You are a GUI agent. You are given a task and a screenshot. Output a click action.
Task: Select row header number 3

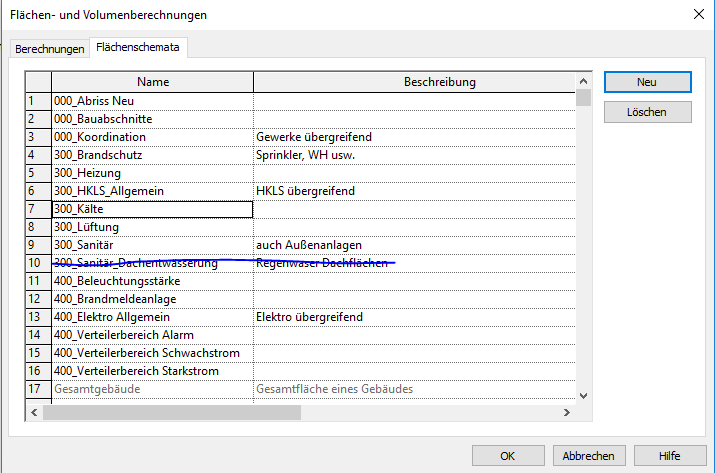pyautogui.click(x=37, y=137)
